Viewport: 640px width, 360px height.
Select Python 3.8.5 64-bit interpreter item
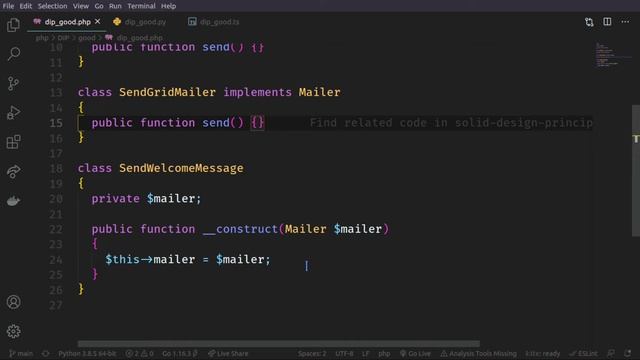point(87,353)
